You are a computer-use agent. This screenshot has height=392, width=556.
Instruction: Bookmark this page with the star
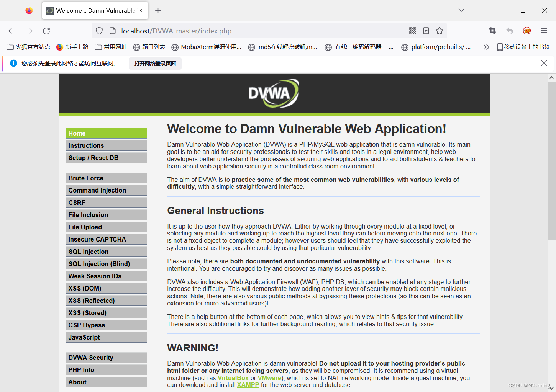pyautogui.click(x=440, y=31)
